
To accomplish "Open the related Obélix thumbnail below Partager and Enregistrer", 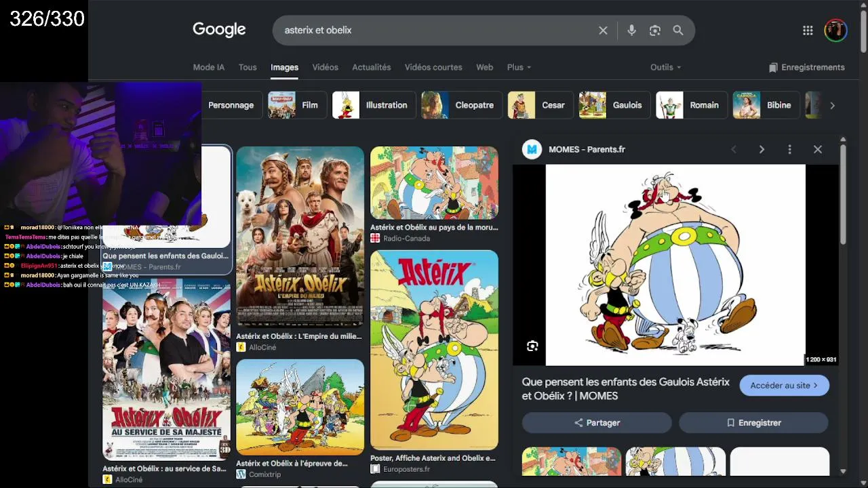I will coord(675,462).
